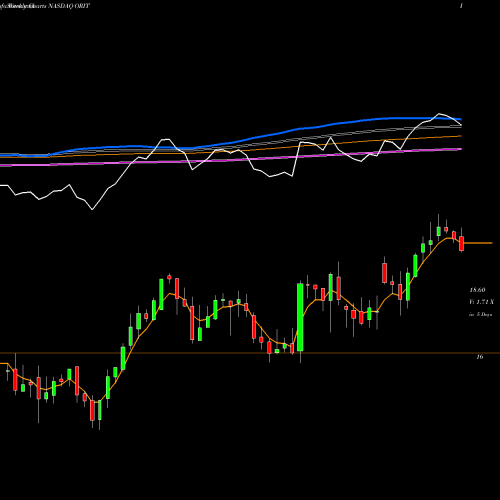Click the 'NASDAQ ORIT' ticker title text
500x500 pixels.
(x=69, y=6)
